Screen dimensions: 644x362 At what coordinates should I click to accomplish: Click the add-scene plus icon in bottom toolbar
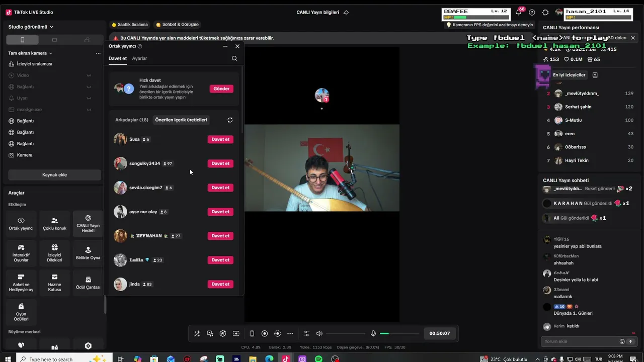point(236,333)
